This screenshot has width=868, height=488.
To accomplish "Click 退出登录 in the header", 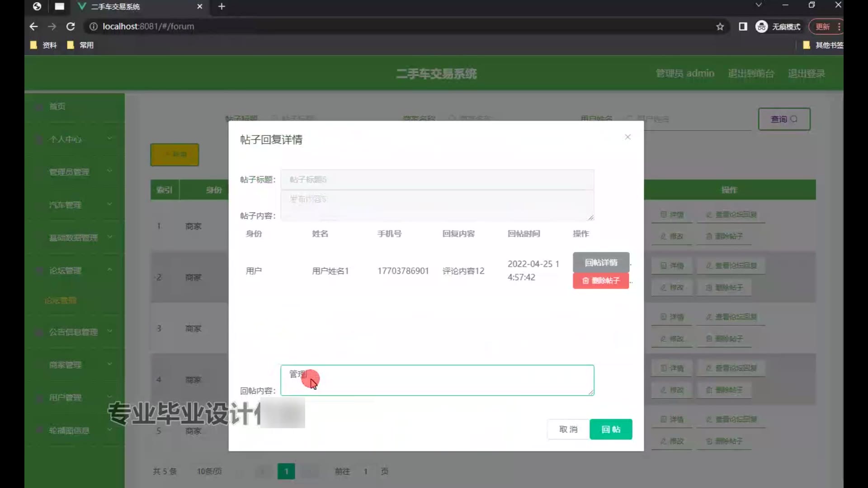I will 806,74.
